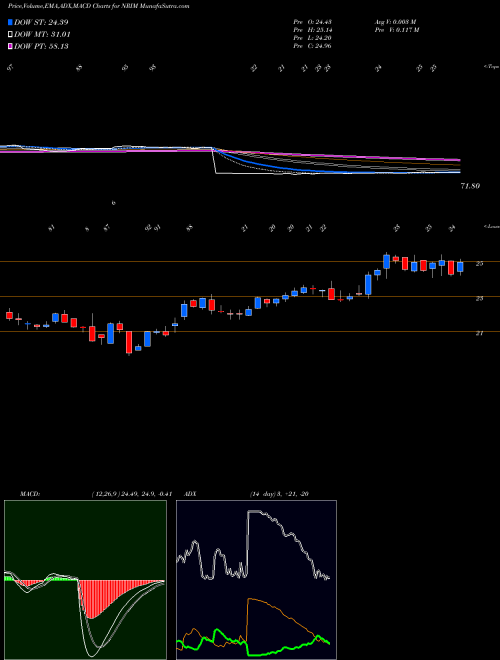Click the 'Avg V: 0.003 M' value
The height and width of the screenshot is (660, 500).
tap(395, 22)
